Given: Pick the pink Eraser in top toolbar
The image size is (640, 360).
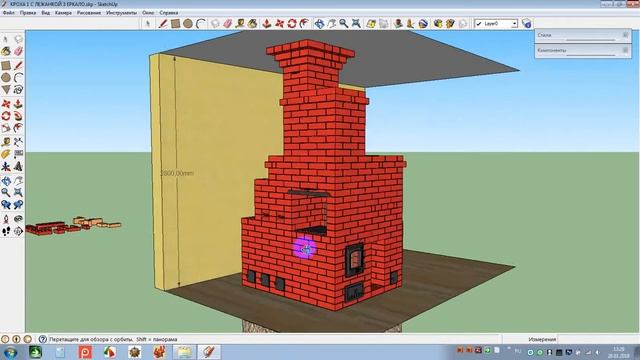Looking at the screenshot, I should 227,24.
